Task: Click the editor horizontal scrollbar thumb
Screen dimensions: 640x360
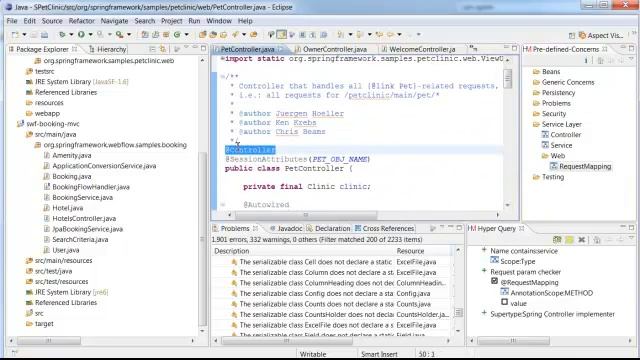Action: [x=306, y=215]
